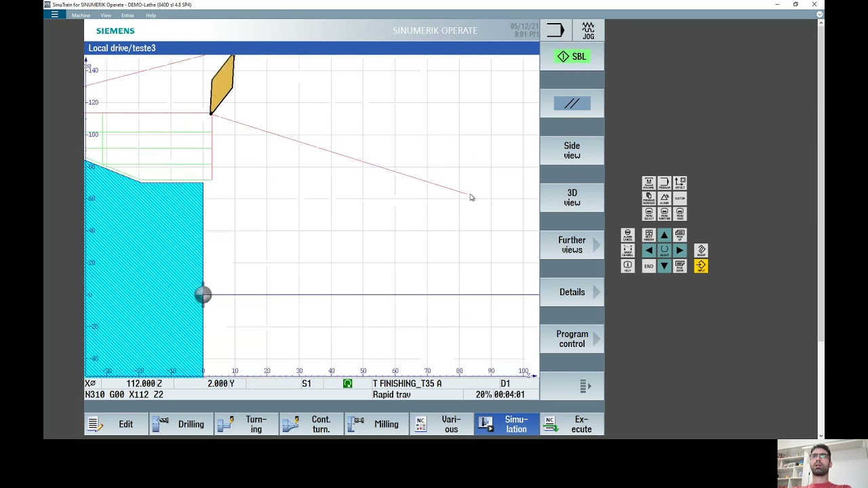Viewport: 868px width, 488px height.
Task: Open the Various softkey
Action: tap(441, 424)
